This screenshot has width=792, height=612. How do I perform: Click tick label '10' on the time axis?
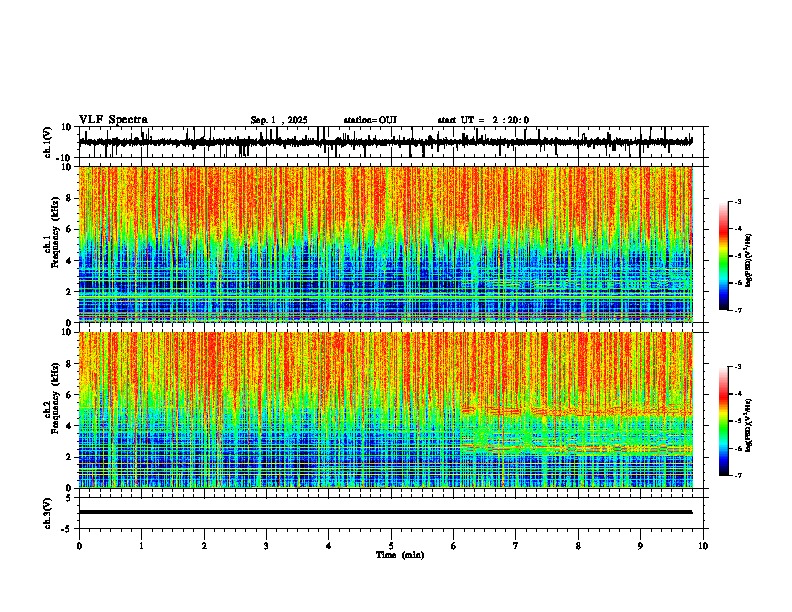point(703,546)
